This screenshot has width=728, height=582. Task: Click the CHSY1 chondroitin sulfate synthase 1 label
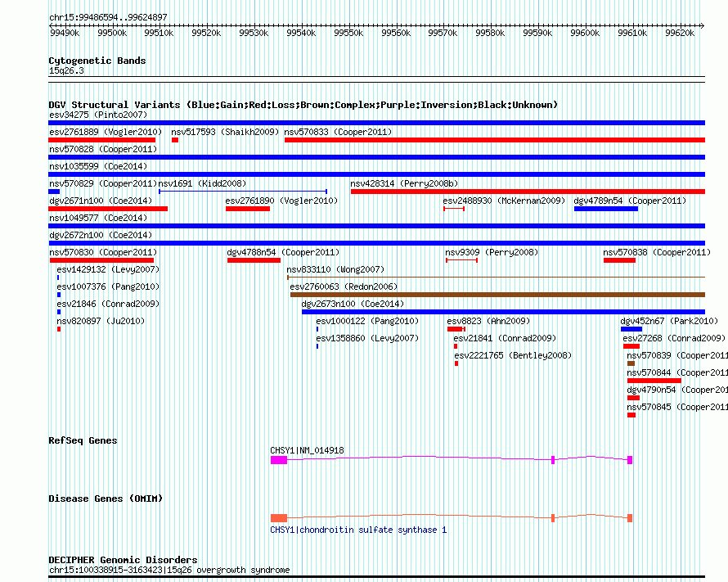click(358, 530)
